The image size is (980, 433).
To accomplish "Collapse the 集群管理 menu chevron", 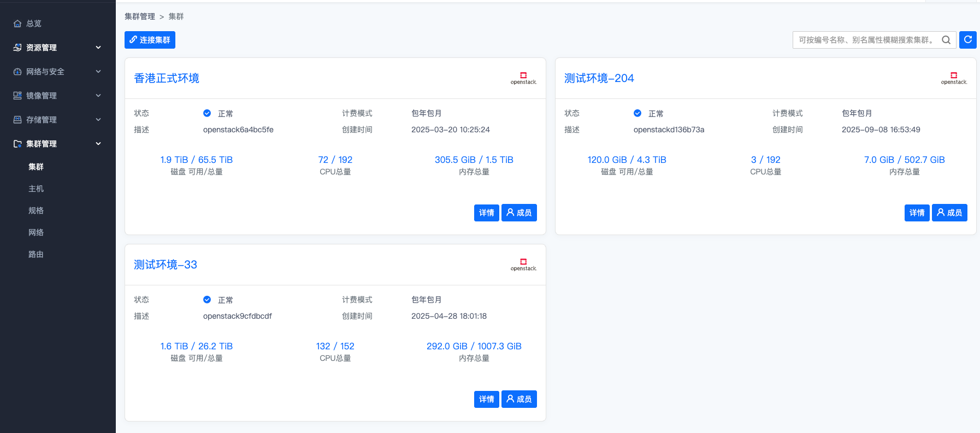I will [x=98, y=144].
